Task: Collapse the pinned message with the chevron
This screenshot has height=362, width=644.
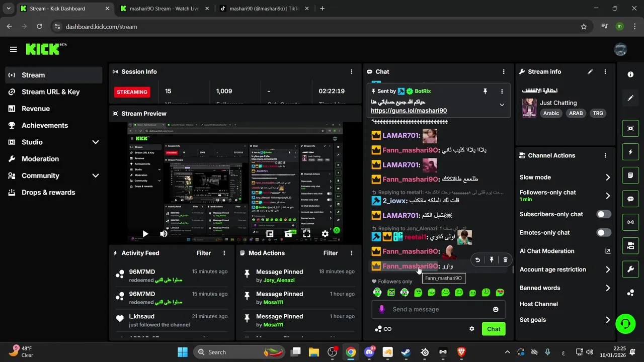Action: tap(502, 105)
